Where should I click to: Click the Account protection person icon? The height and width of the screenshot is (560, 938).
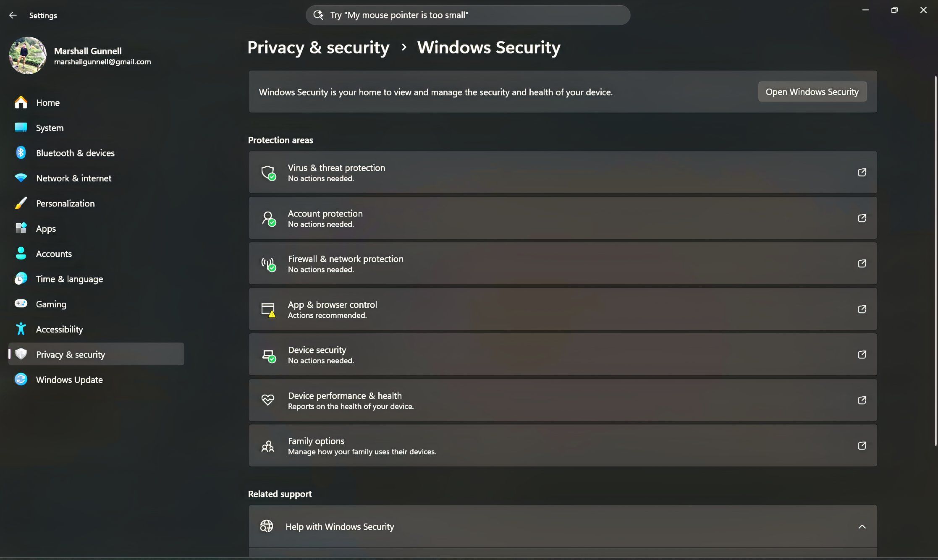pyautogui.click(x=268, y=218)
